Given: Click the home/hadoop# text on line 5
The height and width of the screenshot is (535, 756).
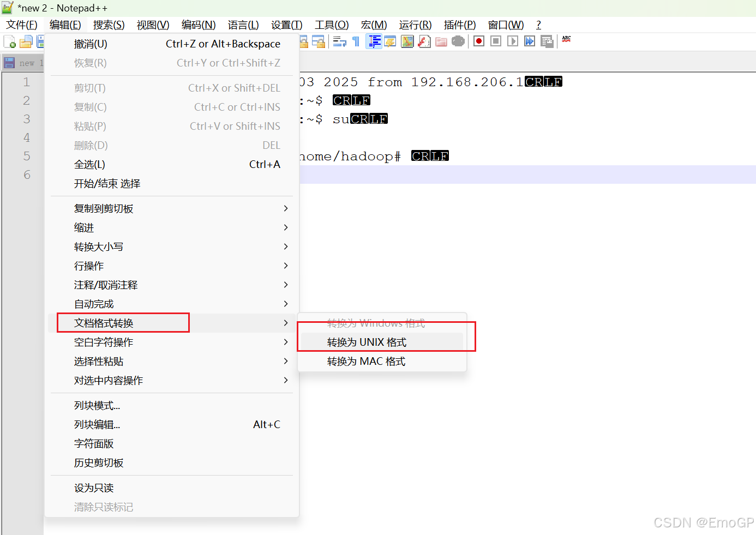Looking at the screenshot, I should (350, 157).
